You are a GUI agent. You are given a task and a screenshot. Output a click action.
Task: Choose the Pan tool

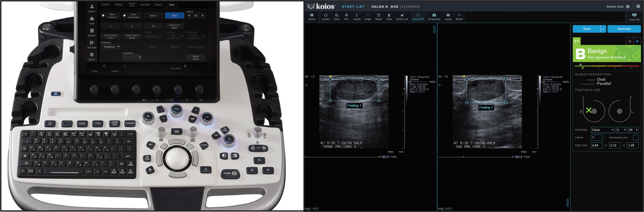pos(346,17)
